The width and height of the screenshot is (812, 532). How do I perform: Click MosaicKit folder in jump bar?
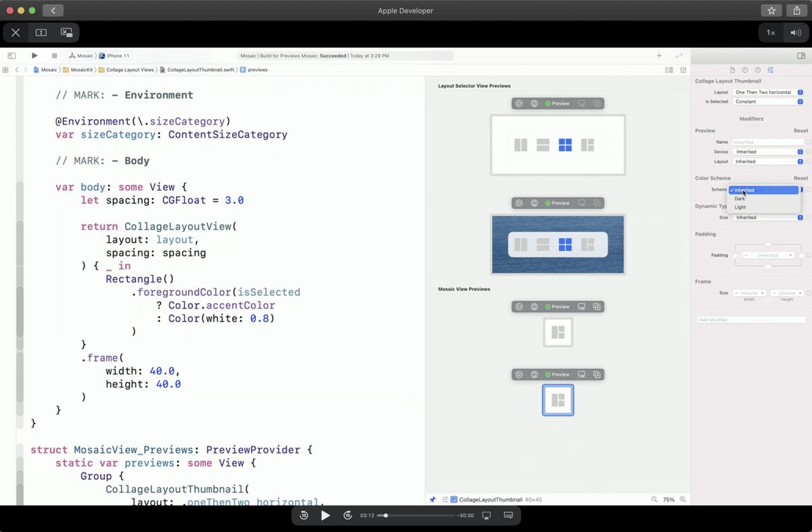click(77, 70)
